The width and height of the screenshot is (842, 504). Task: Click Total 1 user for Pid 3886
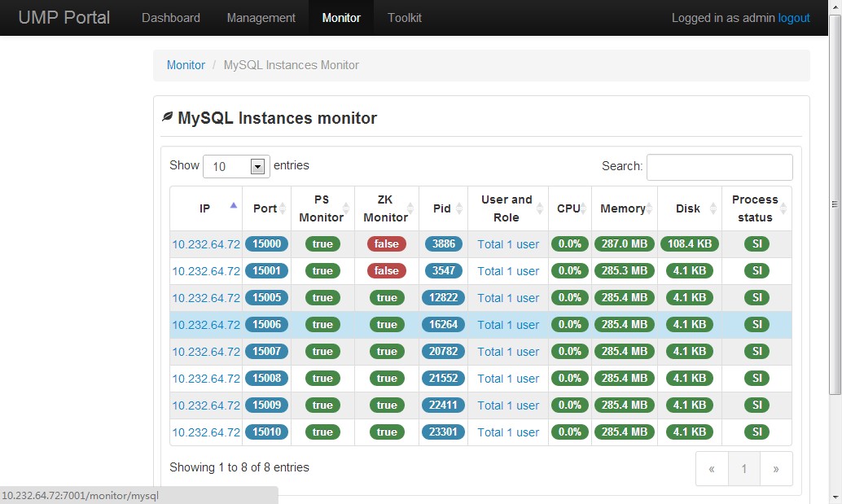pos(508,244)
